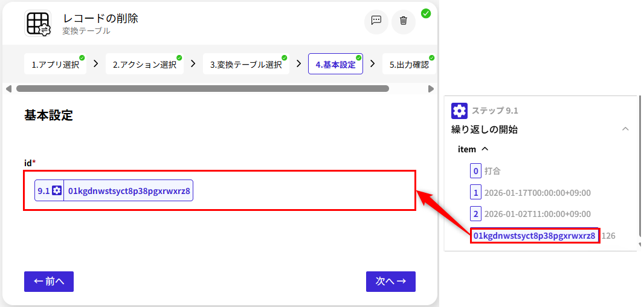Click the 9.1 variable chip in id field

[114, 191]
